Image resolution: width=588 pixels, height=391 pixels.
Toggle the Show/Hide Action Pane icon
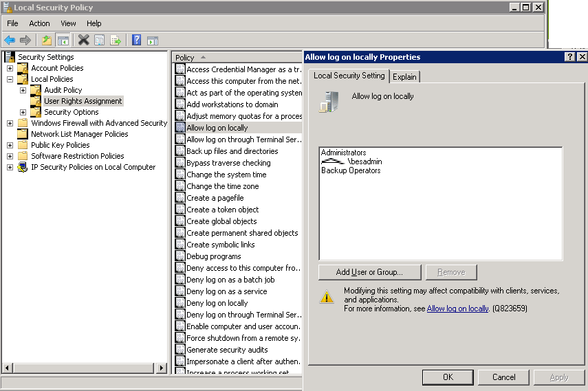tap(153, 41)
